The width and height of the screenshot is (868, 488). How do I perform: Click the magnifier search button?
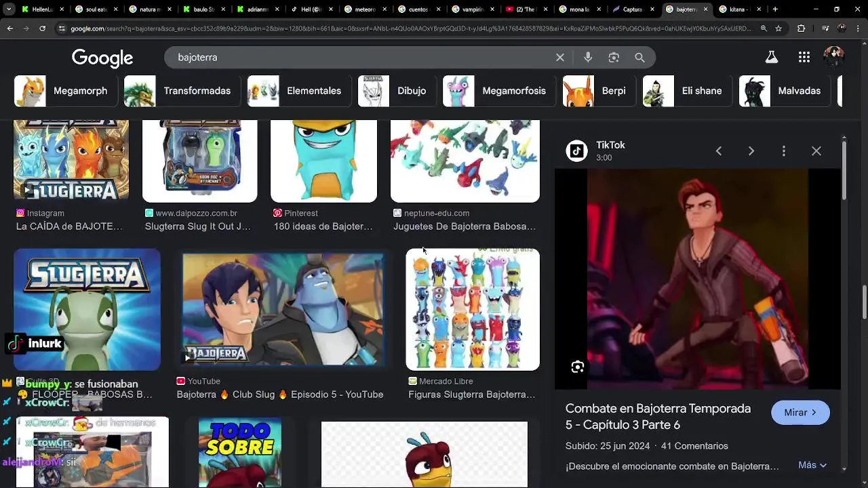[639, 58]
